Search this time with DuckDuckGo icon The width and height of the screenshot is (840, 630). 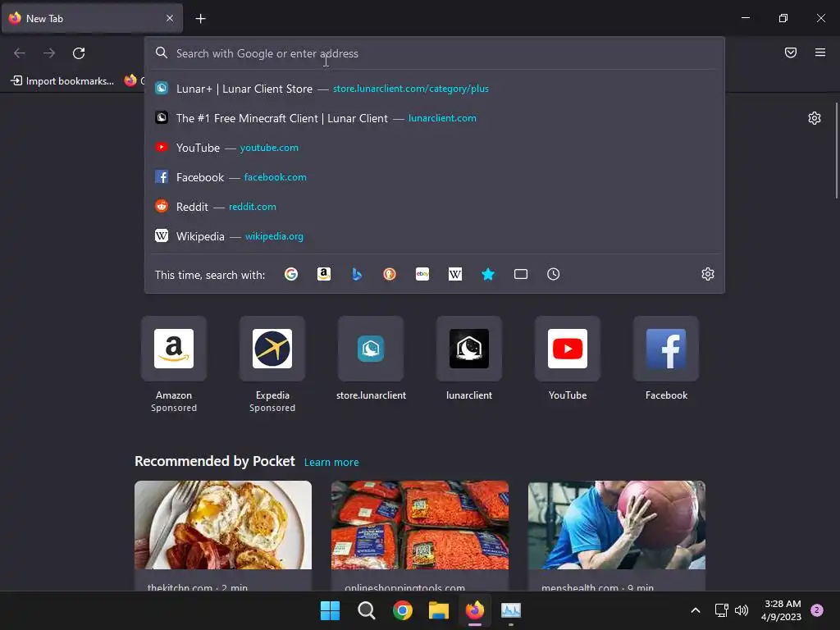click(390, 274)
